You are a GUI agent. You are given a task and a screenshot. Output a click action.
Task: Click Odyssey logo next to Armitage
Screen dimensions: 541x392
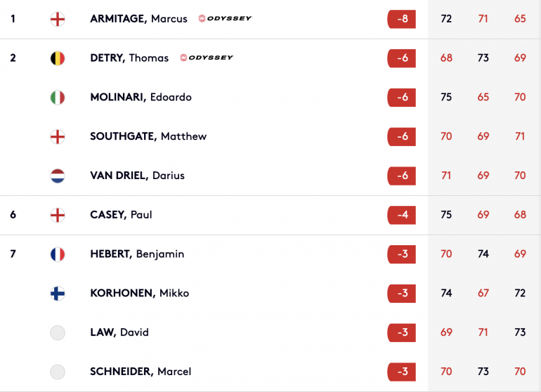pyautogui.click(x=225, y=18)
